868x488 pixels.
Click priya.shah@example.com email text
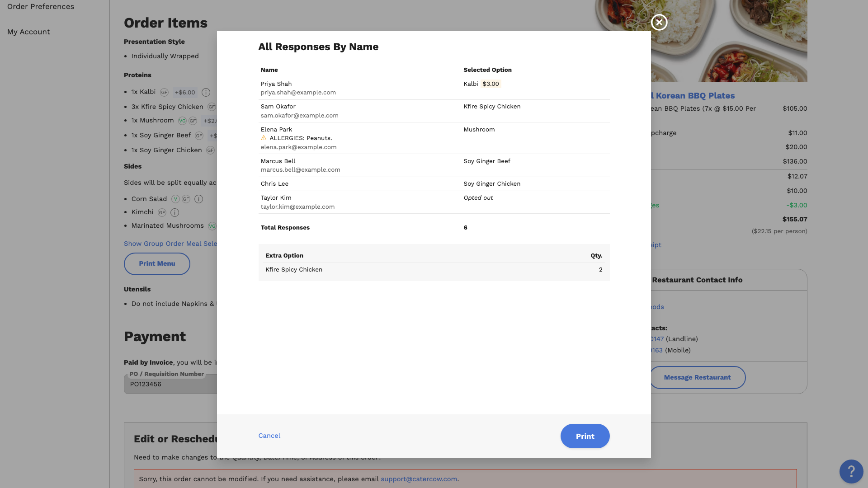coord(298,92)
